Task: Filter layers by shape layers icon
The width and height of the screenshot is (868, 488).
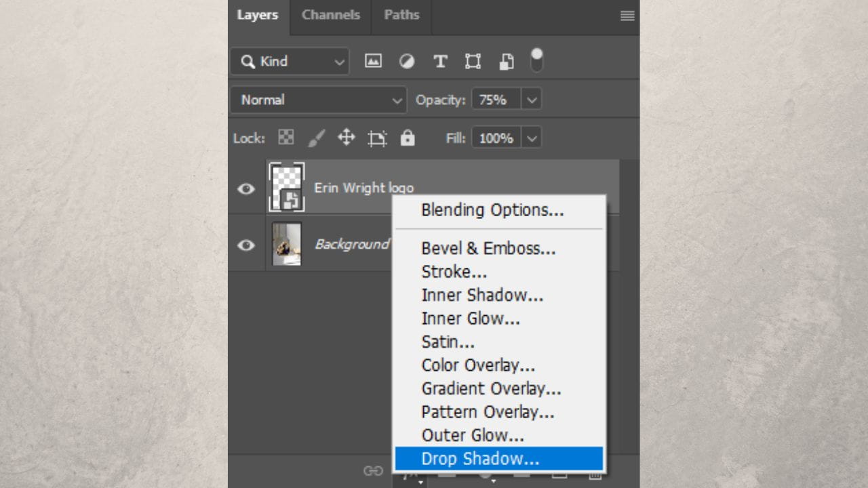Action: pyautogui.click(x=473, y=61)
